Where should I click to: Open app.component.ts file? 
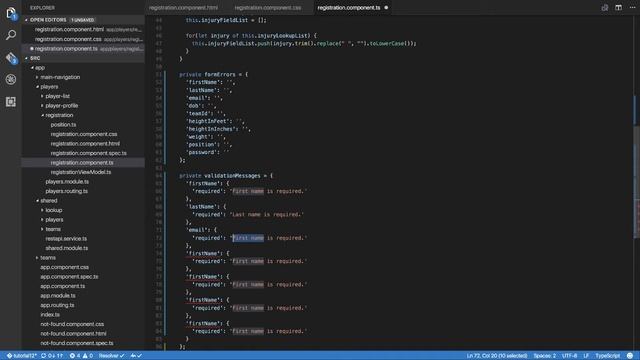(62, 286)
